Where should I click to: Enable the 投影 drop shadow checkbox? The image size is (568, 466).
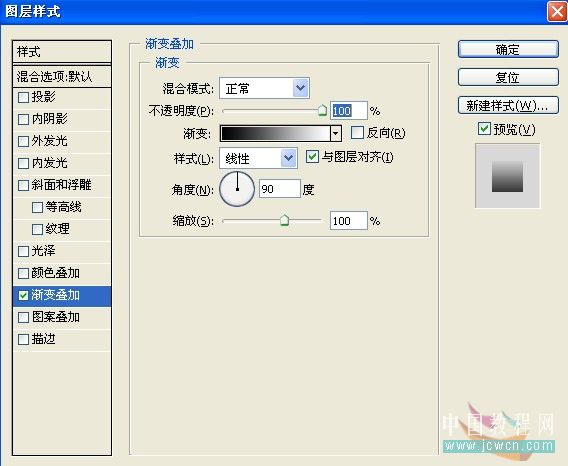[24, 97]
